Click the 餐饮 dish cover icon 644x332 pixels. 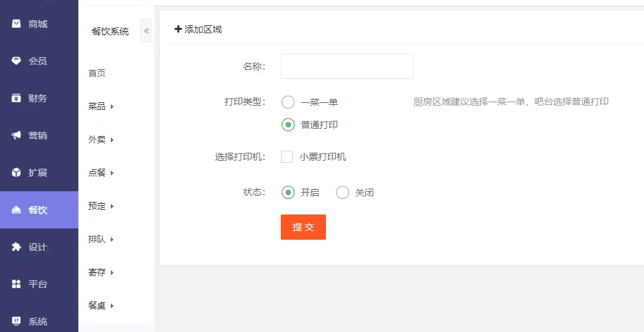[x=16, y=210]
